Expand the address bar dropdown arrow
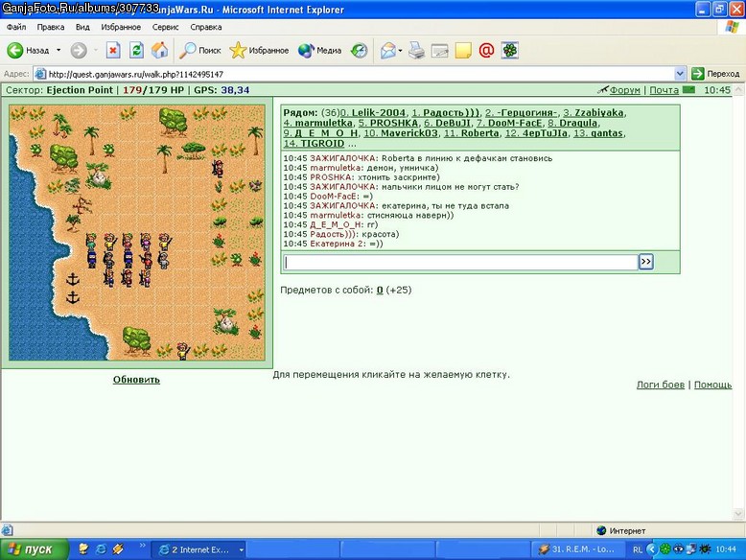746x560 pixels. click(x=680, y=74)
